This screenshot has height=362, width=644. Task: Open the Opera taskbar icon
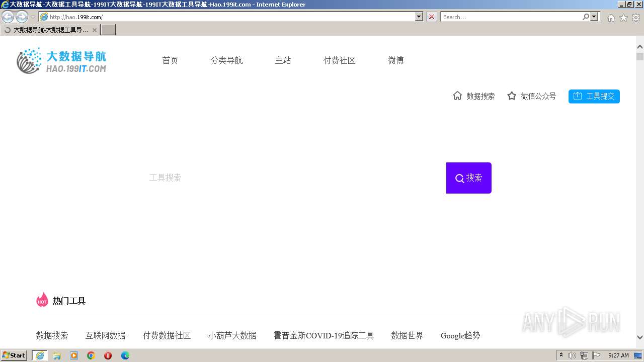pos(108,355)
